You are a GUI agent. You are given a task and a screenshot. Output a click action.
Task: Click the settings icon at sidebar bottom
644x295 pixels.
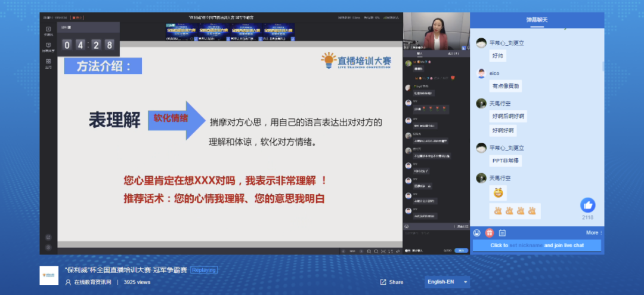point(48,247)
